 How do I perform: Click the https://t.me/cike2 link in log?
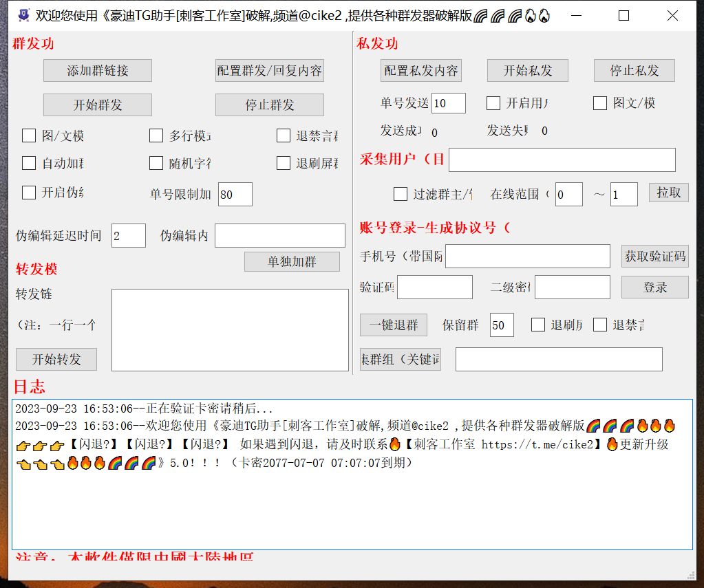[x=537, y=444]
